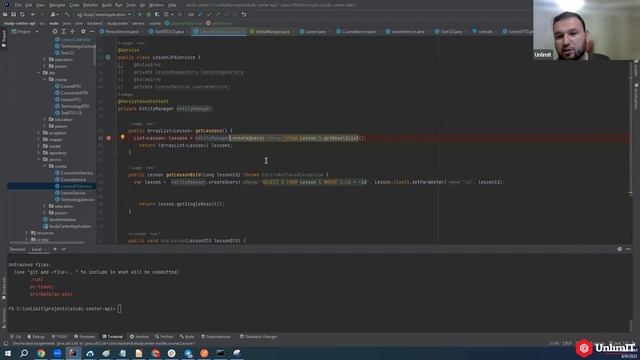Open the Git tool window button

click(x=16, y=337)
